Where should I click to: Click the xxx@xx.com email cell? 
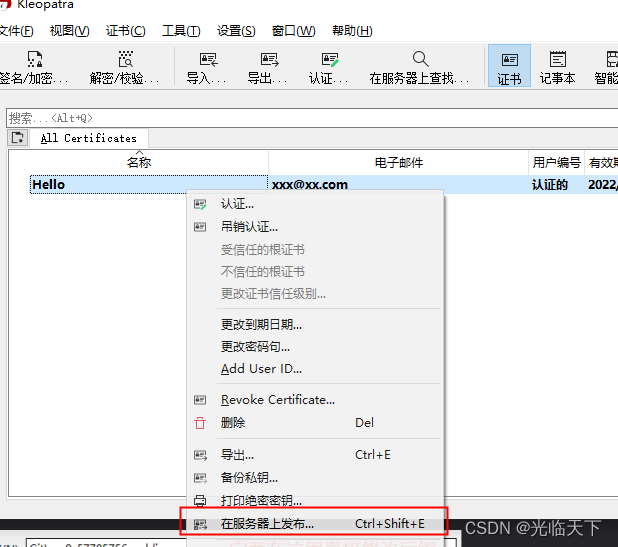pos(310,184)
